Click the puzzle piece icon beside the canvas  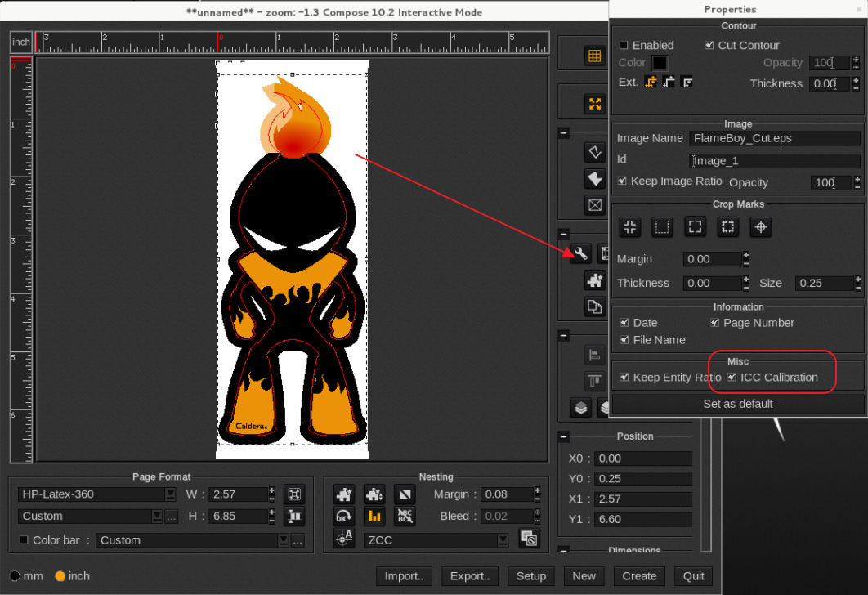(594, 280)
